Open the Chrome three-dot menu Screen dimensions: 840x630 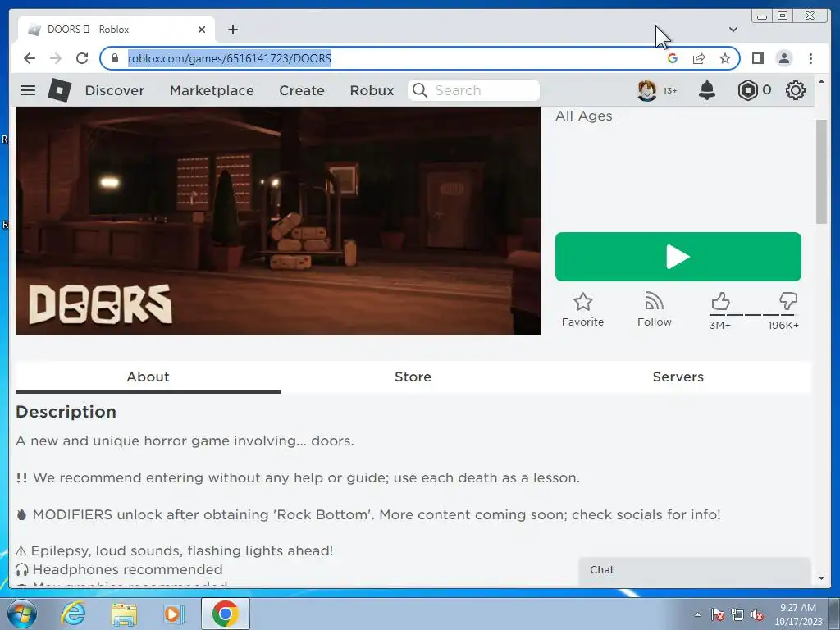(x=810, y=58)
